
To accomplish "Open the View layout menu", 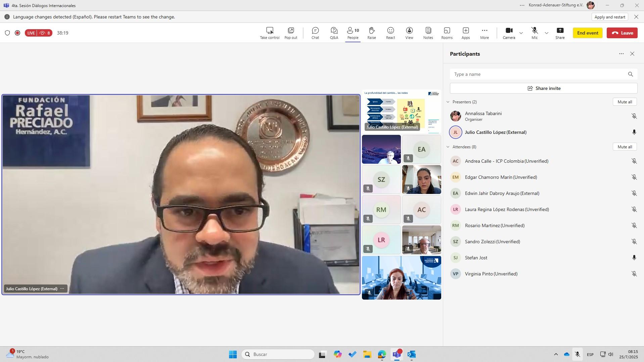I will (x=409, y=33).
